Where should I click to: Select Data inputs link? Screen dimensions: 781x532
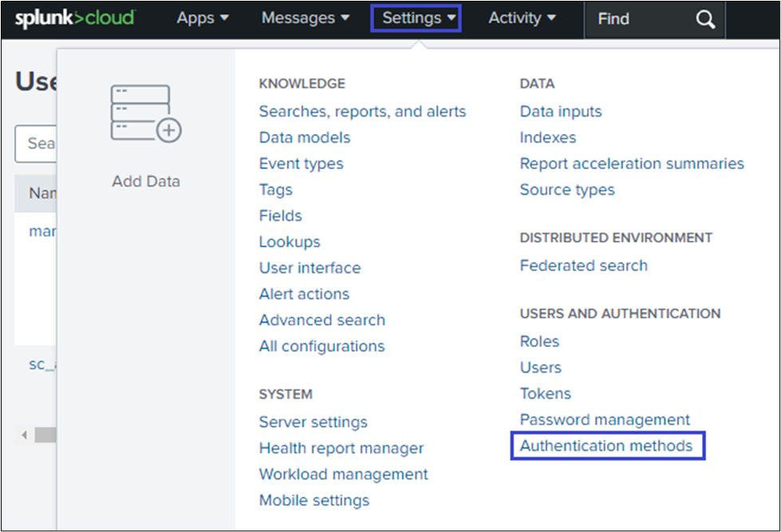pos(561,112)
